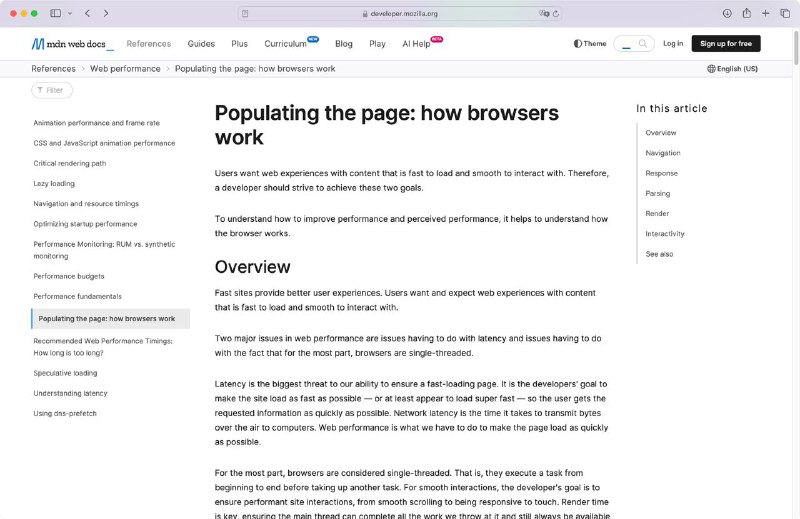Jump to Overview in article contents
The image size is (800, 519).
661,133
